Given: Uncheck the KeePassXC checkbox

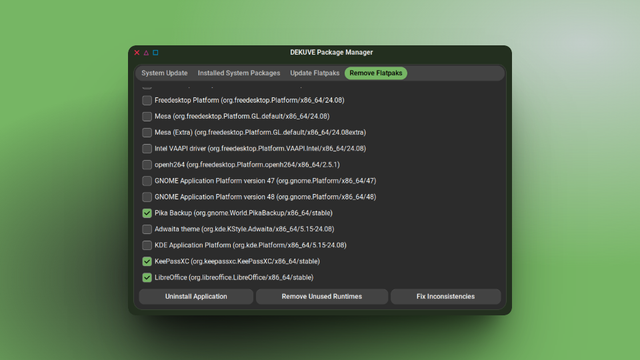Looking at the screenshot, I should tap(147, 262).
